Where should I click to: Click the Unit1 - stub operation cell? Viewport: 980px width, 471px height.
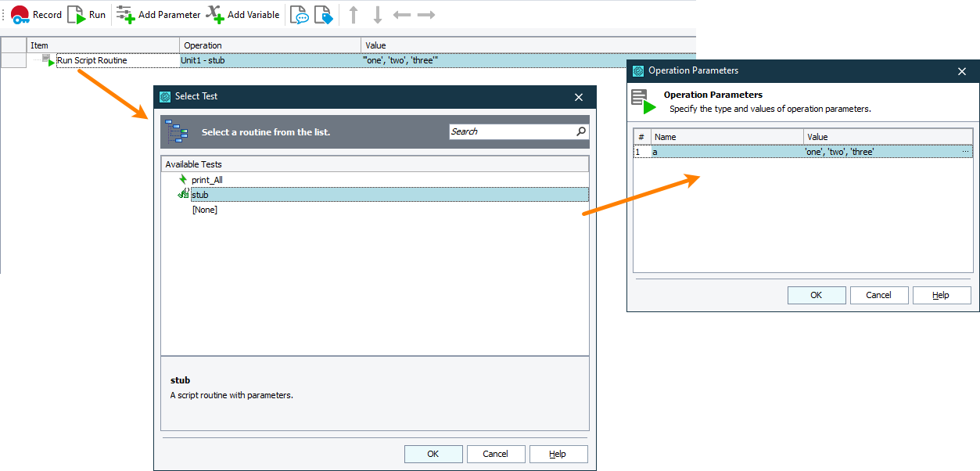click(271, 60)
